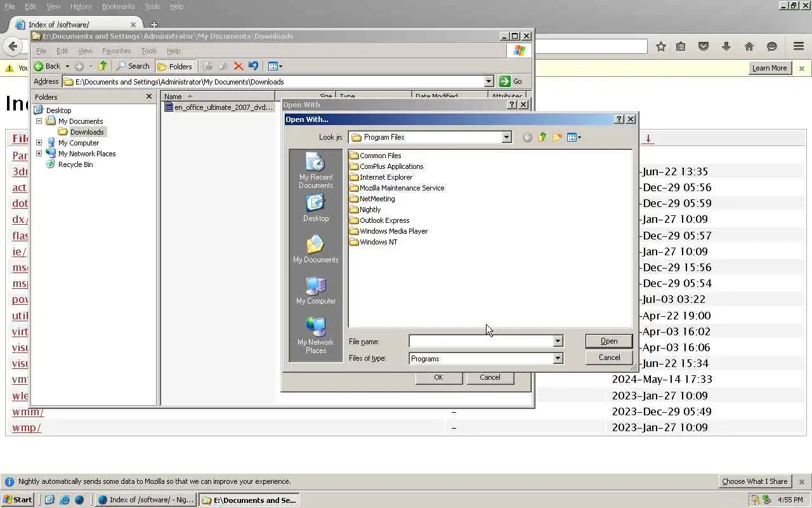The width and height of the screenshot is (812, 508).
Task: Click Firefox chat bubble icon
Action: coord(772,46)
